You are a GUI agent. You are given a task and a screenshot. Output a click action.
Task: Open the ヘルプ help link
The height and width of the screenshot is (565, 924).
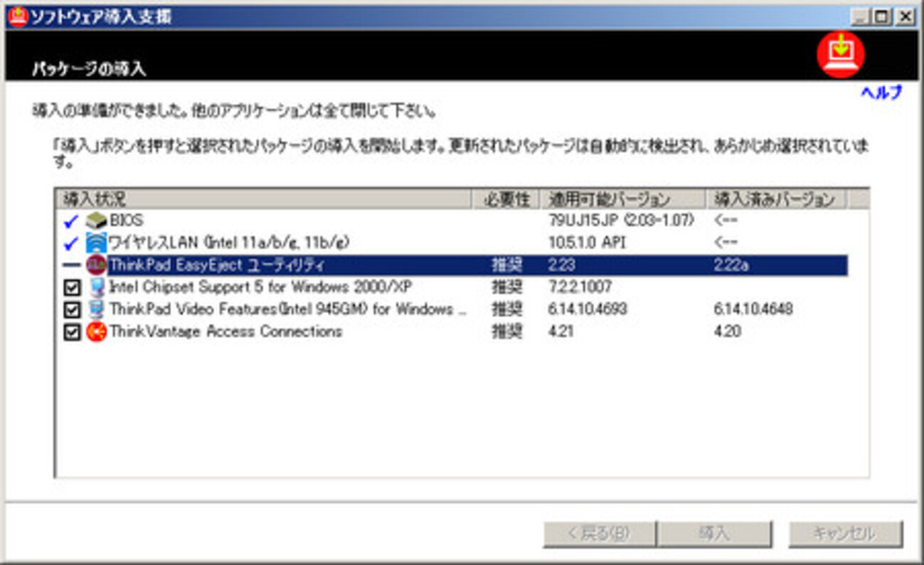(881, 93)
